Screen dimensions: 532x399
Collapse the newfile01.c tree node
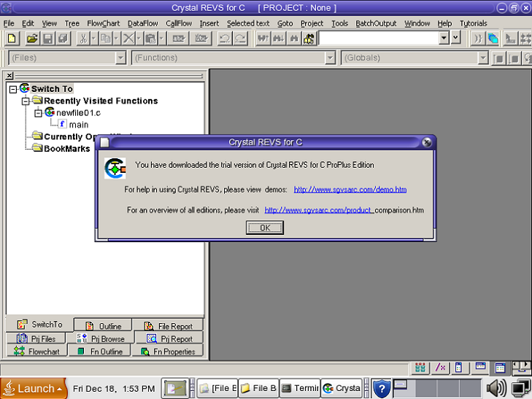[x=39, y=113]
